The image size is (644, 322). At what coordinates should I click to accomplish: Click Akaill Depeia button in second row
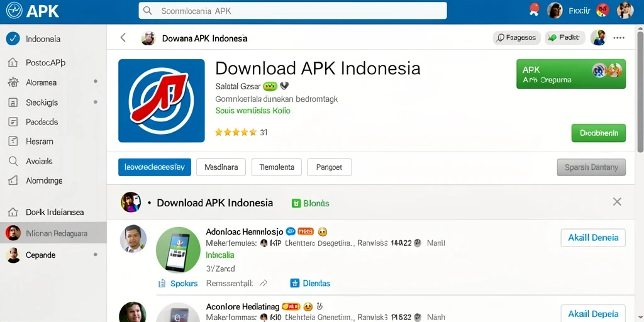(593, 313)
